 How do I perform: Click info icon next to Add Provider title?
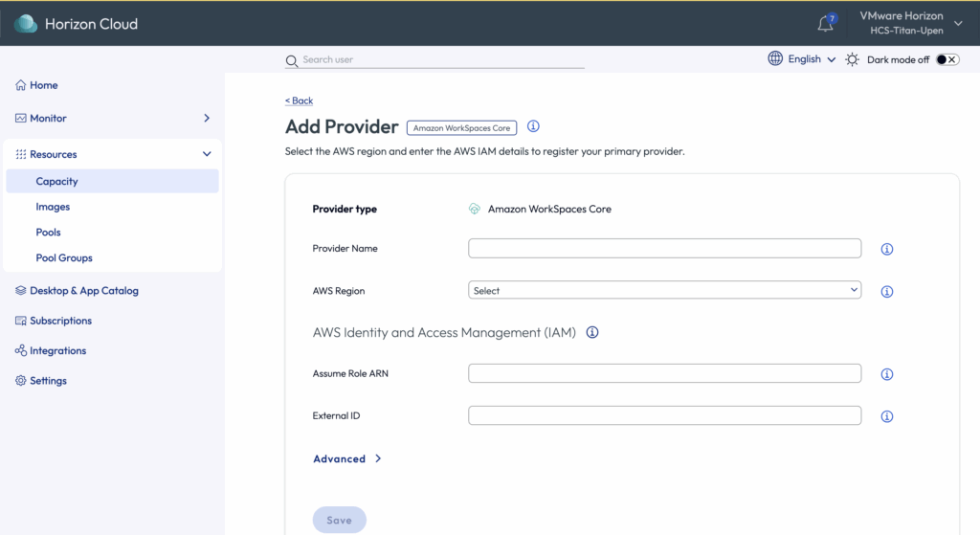[534, 126]
